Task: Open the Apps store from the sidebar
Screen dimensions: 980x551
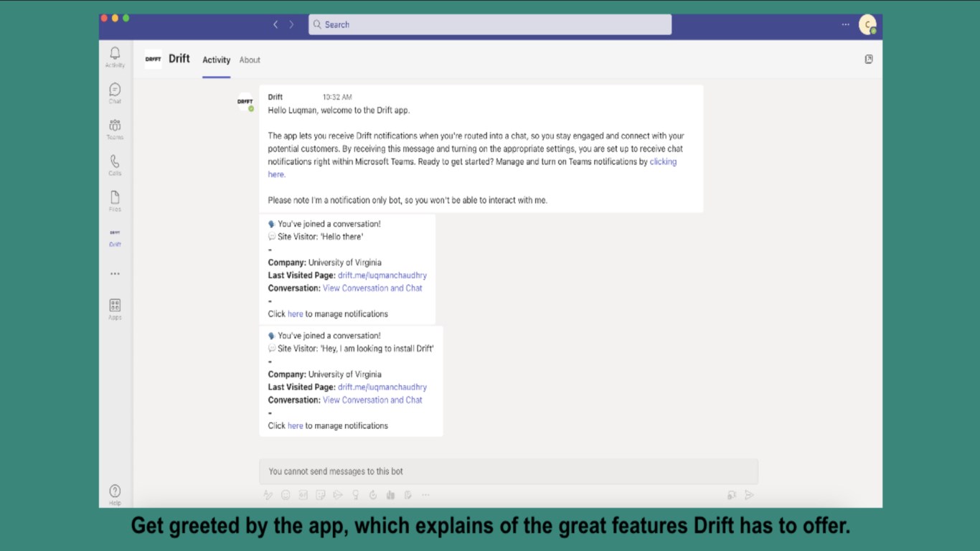Action: click(115, 309)
